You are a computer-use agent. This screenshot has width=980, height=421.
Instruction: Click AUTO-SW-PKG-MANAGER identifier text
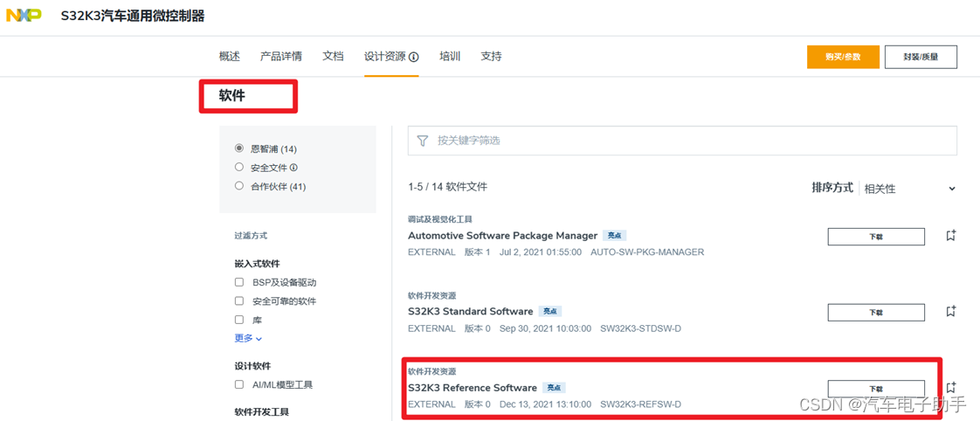pyautogui.click(x=647, y=252)
